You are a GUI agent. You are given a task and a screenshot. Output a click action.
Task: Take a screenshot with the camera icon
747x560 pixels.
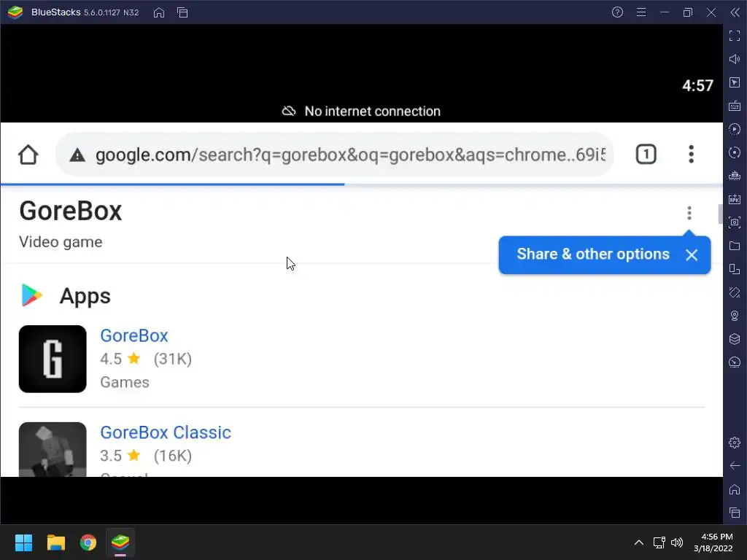[x=734, y=222]
